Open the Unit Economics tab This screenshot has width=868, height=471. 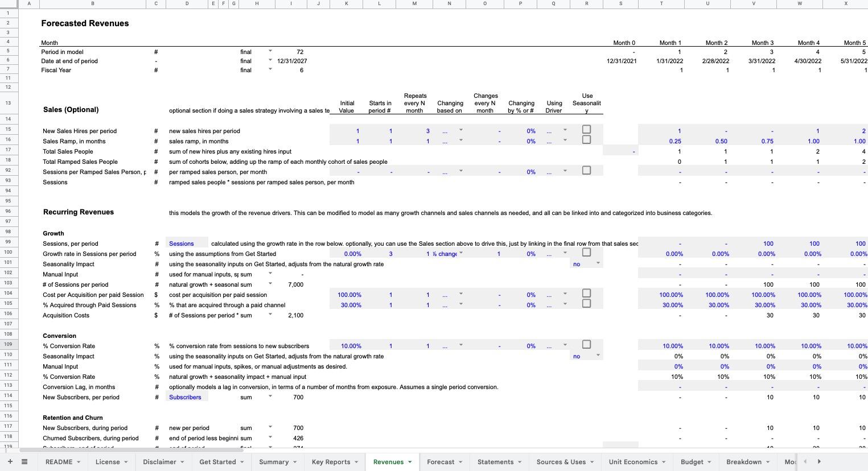(x=632, y=462)
